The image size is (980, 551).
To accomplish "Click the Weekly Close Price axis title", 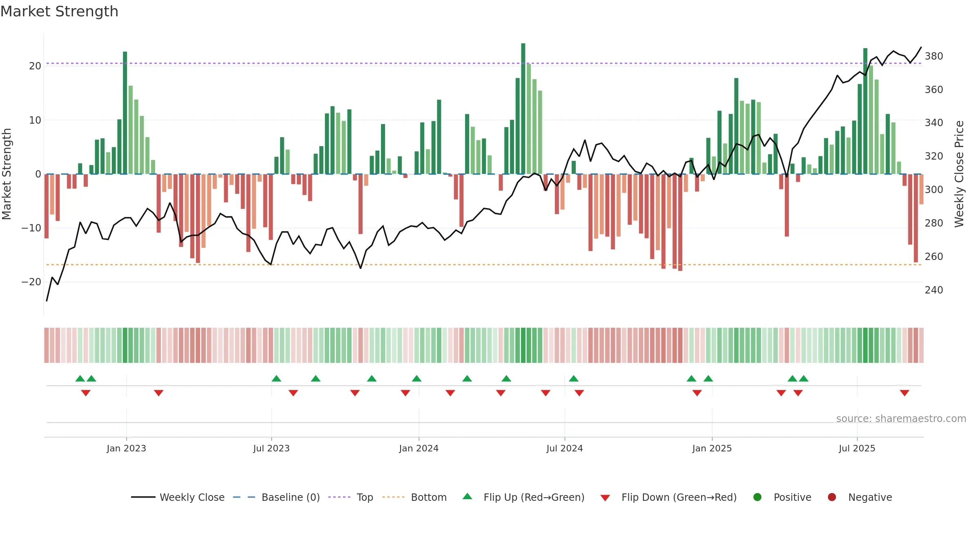I will point(959,174).
